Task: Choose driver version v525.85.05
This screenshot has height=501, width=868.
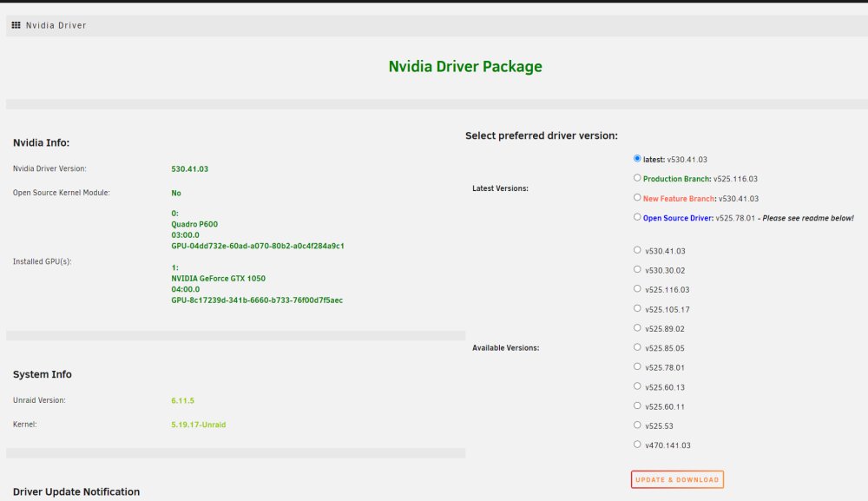Action: [637, 347]
